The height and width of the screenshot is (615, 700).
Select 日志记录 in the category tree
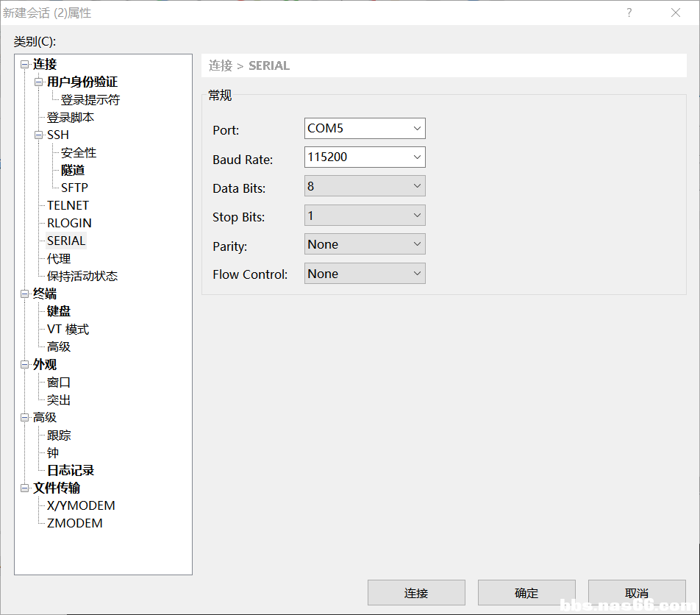tap(71, 471)
